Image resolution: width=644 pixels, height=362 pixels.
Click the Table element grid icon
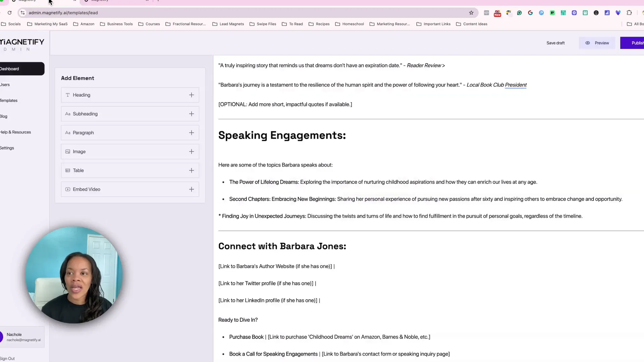tap(68, 171)
